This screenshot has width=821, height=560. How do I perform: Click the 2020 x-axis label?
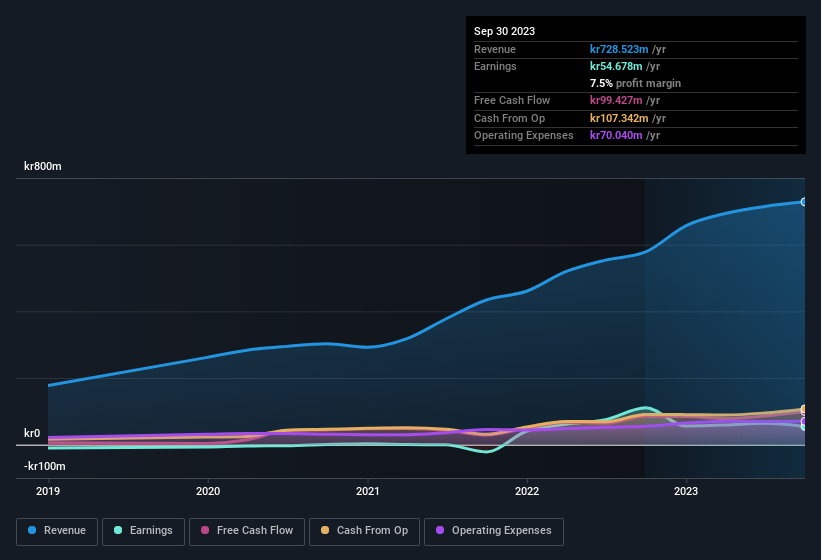208,491
